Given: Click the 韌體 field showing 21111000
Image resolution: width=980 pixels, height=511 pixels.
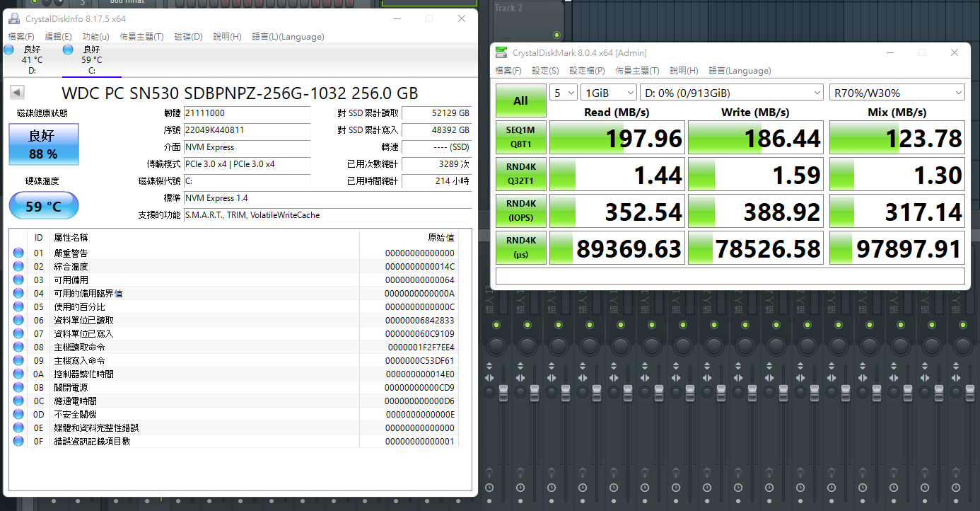Looking at the screenshot, I should (x=247, y=113).
